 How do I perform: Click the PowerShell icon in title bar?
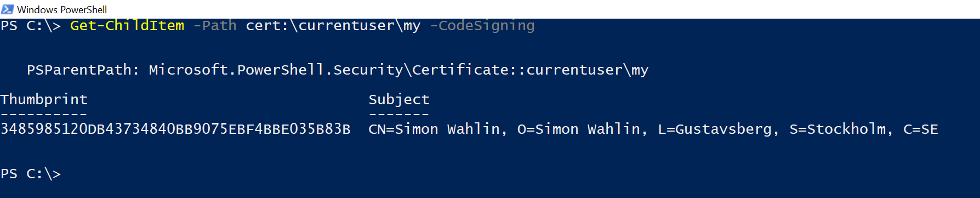8,9
